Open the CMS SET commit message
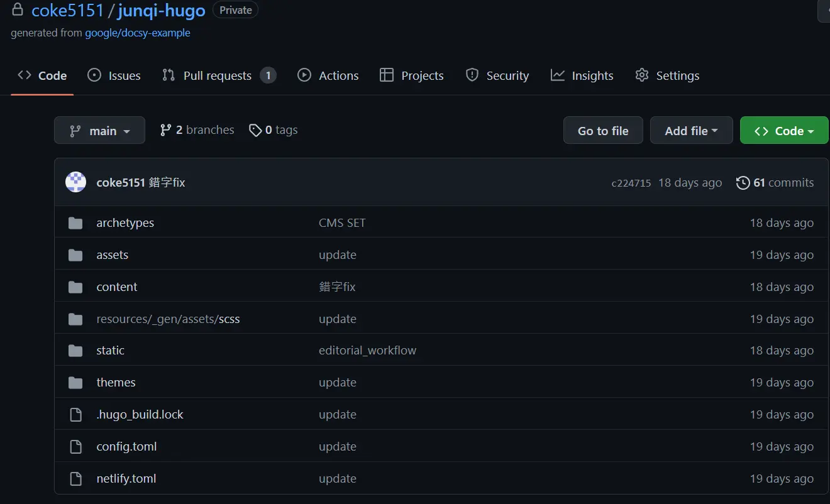The height and width of the screenshot is (504, 830). point(342,223)
